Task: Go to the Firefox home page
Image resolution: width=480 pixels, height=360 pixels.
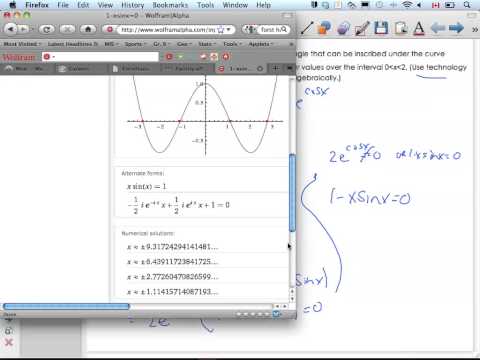Action: pos(88,29)
